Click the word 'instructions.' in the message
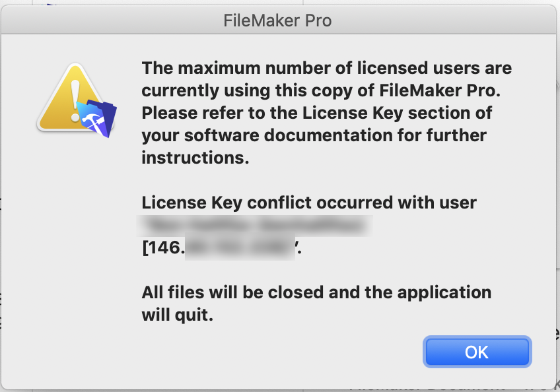Viewport: 560px width, 392px height. [195, 158]
